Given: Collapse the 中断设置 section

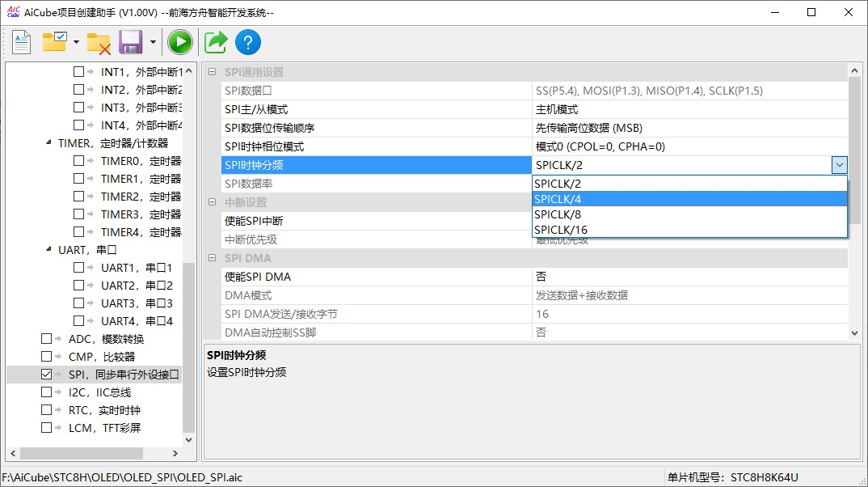Looking at the screenshot, I should tap(212, 202).
